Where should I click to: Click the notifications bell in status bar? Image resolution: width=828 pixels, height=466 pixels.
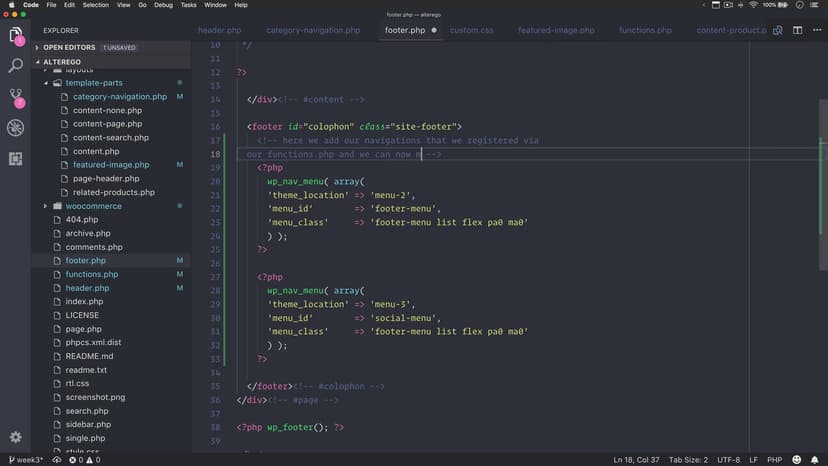coord(815,459)
